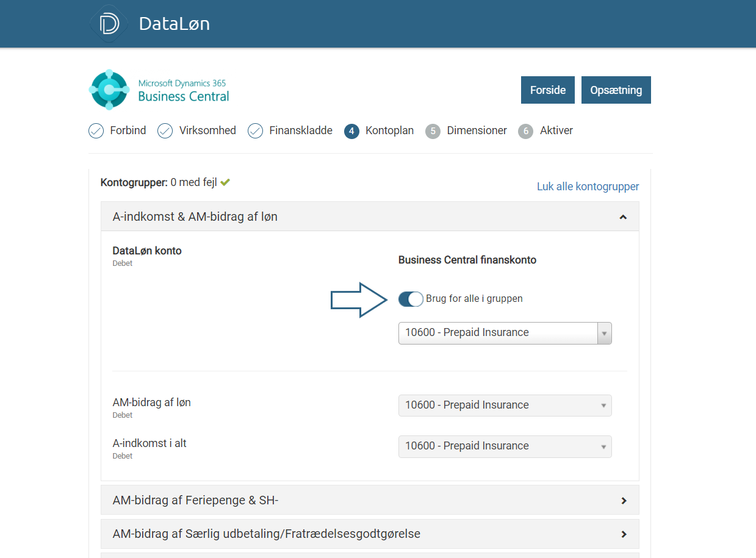Go to the Finanskladde step

coord(301,131)
